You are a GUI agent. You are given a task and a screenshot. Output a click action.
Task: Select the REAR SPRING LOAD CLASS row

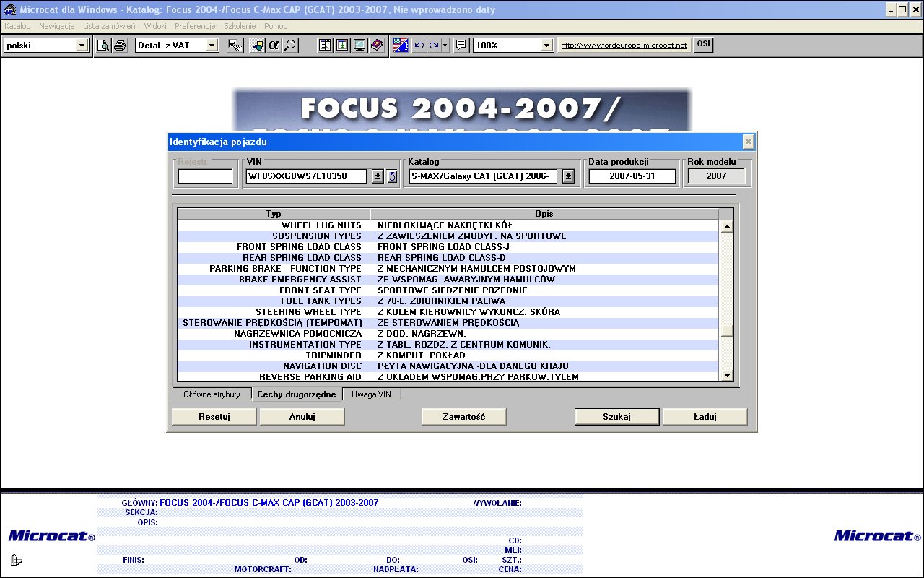pos(448,258)
